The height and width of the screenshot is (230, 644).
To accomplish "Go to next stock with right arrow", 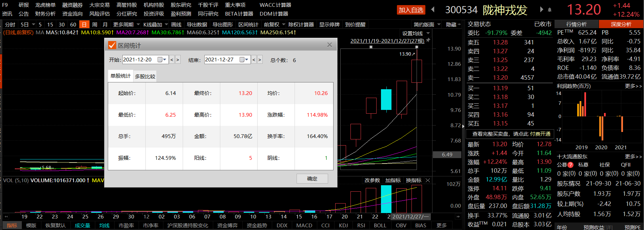I will tap(542, 9).
